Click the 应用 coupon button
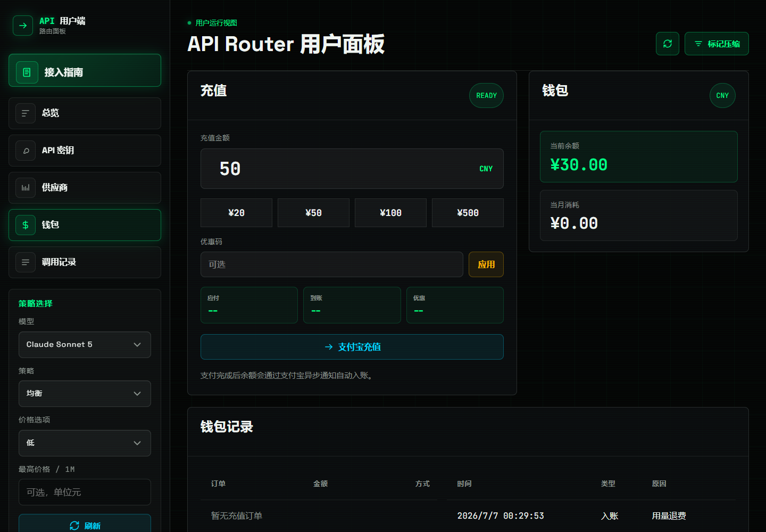This screenshot has height=532, width=766. coord(486,264)
